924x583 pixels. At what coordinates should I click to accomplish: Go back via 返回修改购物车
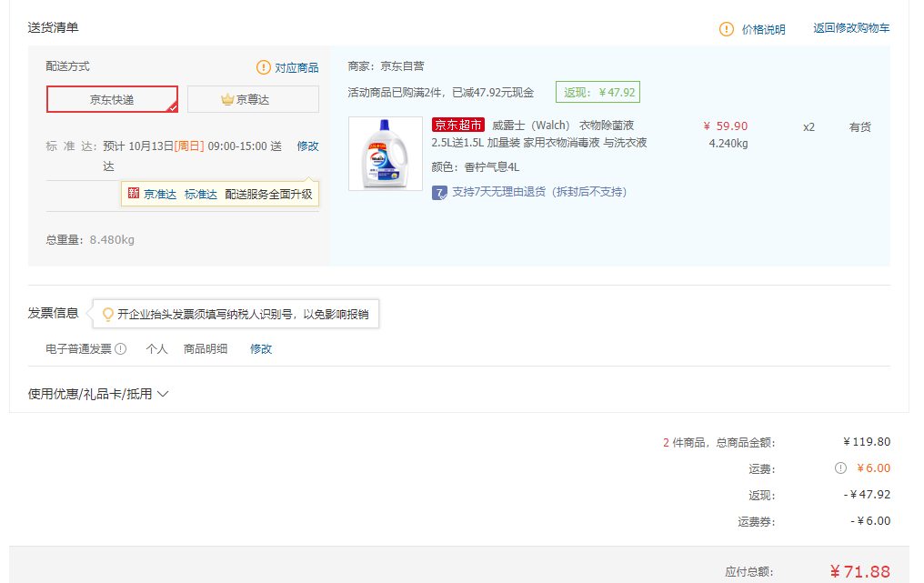coord(851,27)
